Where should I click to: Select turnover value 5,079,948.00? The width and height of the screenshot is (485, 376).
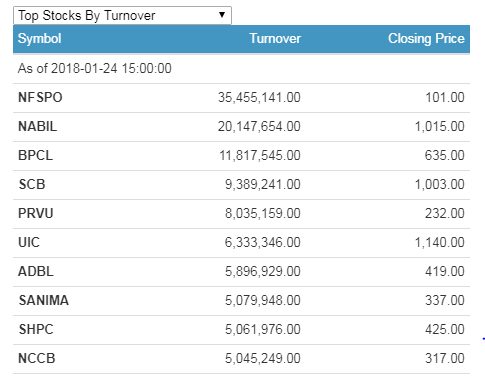click(263, 300)
